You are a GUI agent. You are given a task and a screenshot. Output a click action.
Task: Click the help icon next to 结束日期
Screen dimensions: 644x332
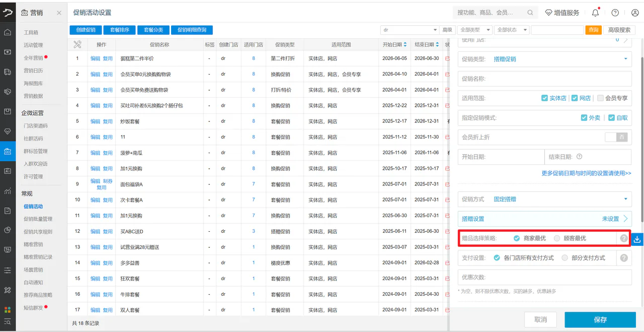[579, 157]
